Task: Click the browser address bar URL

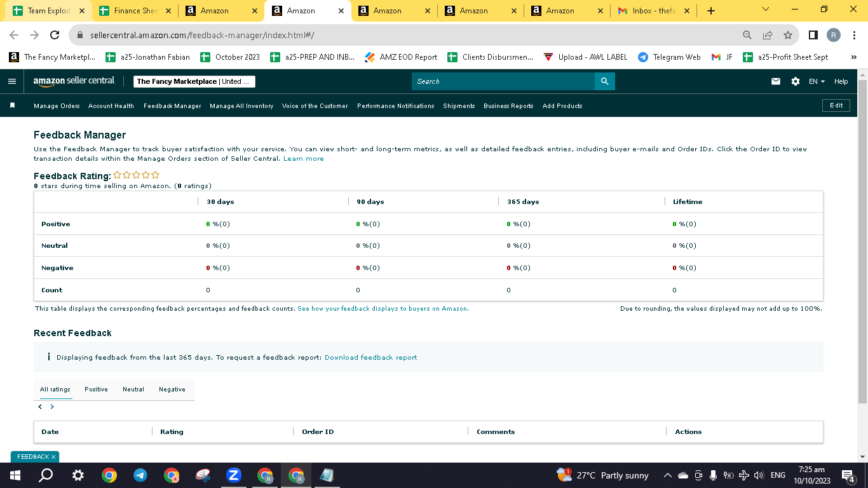Action: tap(202, 35)
